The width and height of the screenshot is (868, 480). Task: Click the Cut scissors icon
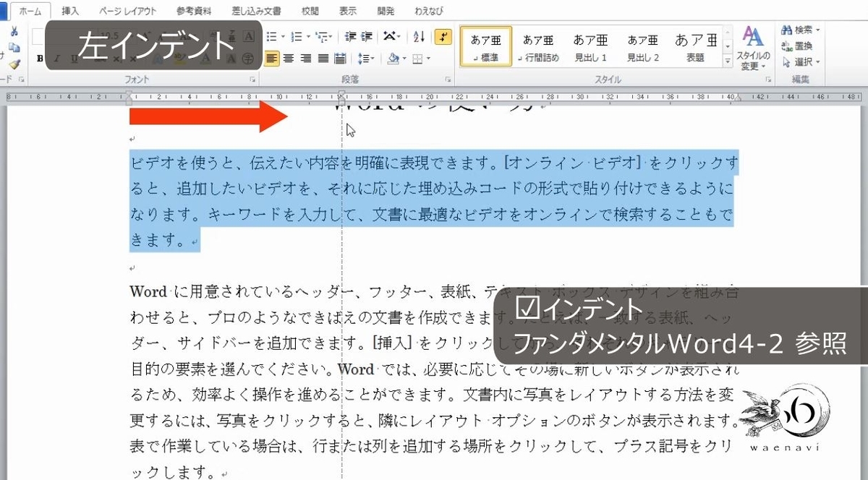coord(14,32)
